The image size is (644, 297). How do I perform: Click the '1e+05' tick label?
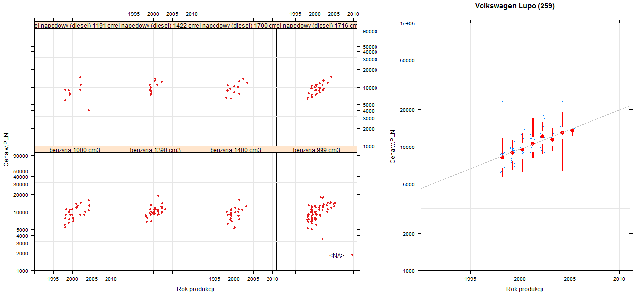(408, 23)
